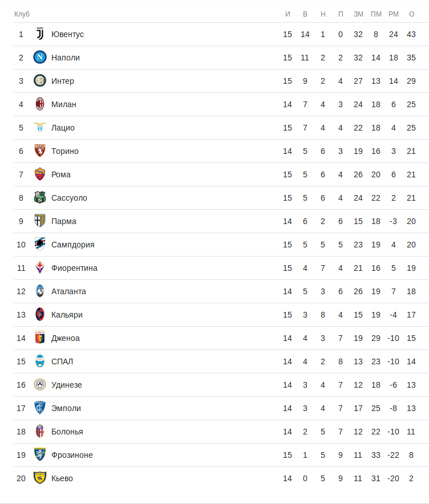Click Juventus points value 43
Screen dimensions: 429x504
[411, 34]
